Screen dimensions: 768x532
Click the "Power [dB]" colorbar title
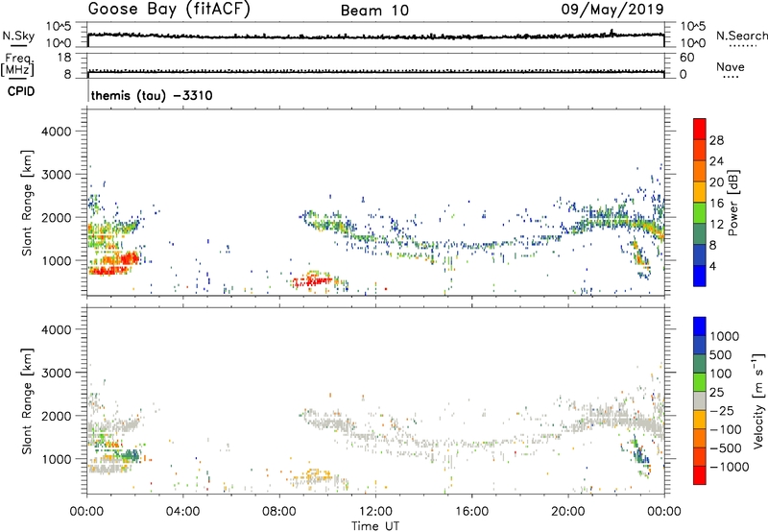(732, 203)
